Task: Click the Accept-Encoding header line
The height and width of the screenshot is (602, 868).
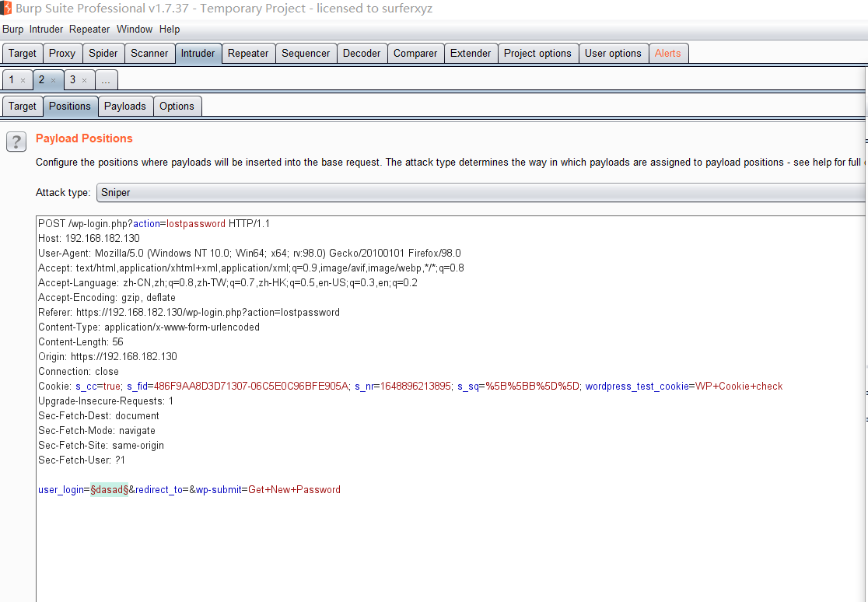Action: coord(107,297)
